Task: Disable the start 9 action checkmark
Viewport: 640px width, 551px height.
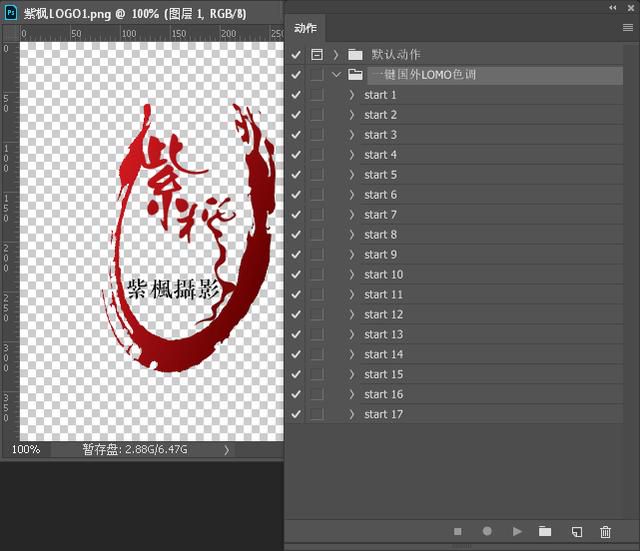Action: (296, 255)
